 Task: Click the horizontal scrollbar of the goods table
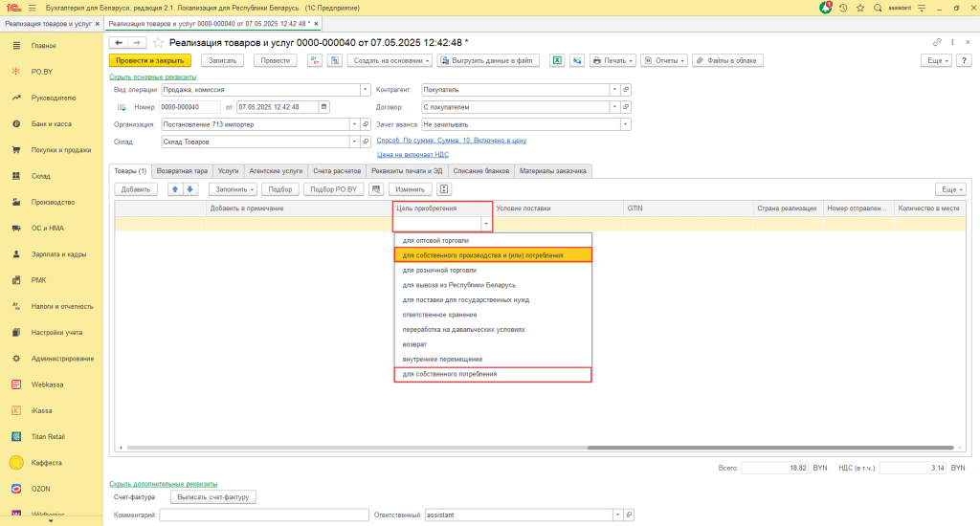tap(770, 448)
